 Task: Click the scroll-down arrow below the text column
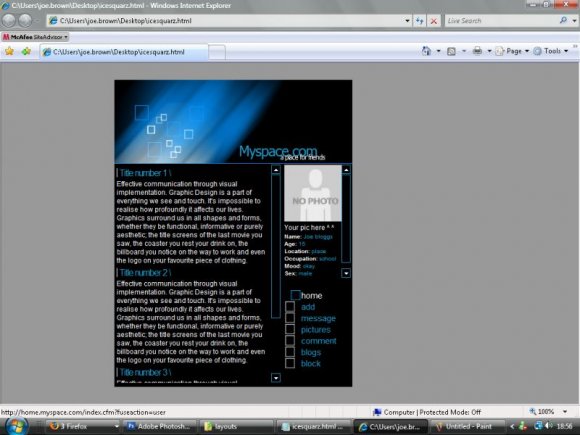tap(276, 378)
